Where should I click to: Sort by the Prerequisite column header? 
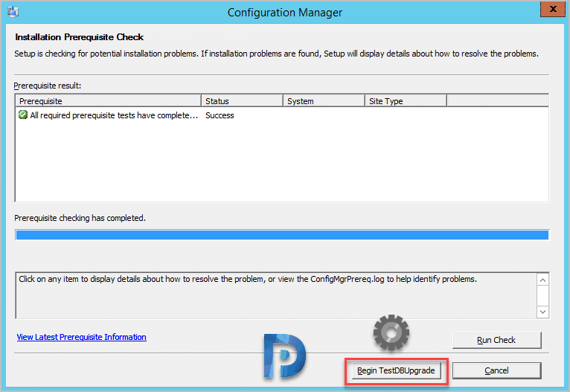[109, 101]
